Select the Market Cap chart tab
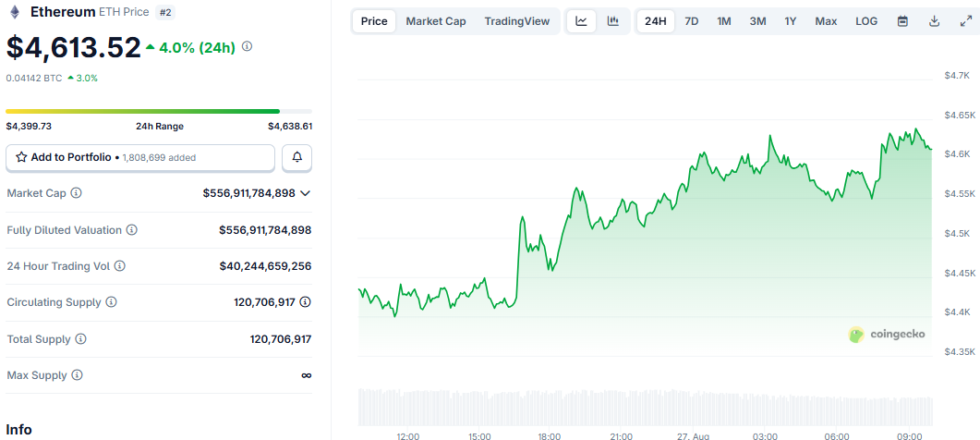The width and height of the screenshot is (980, 440). pyautogui.click(x=436, y=21)
